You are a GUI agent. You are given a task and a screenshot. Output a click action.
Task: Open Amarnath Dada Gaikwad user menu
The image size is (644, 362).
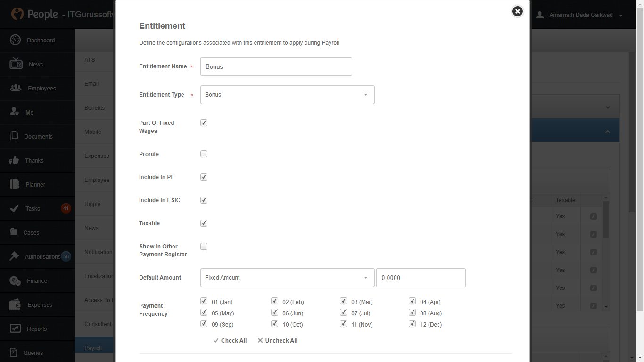pos(580,15)
